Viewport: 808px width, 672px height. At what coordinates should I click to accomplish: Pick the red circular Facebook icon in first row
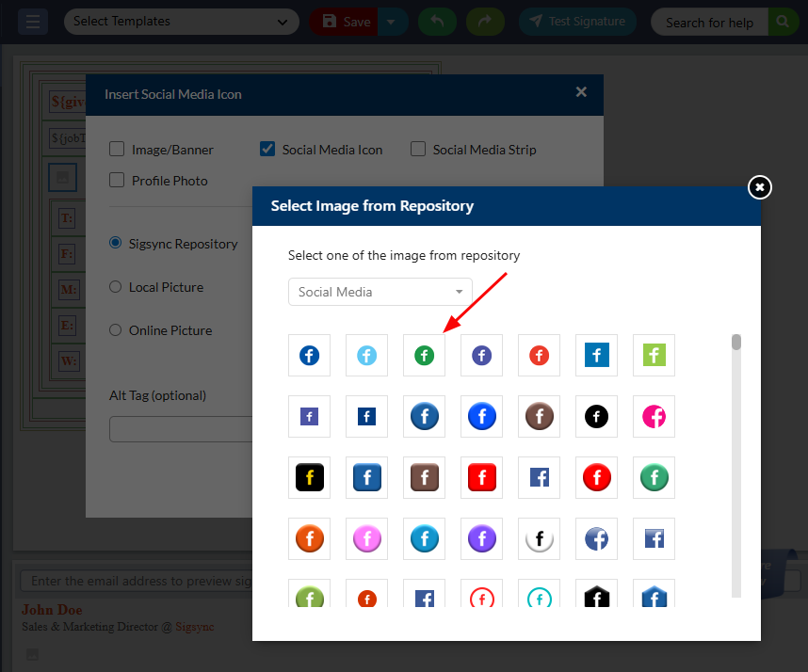pyautogui.click(x=539, y=356)
